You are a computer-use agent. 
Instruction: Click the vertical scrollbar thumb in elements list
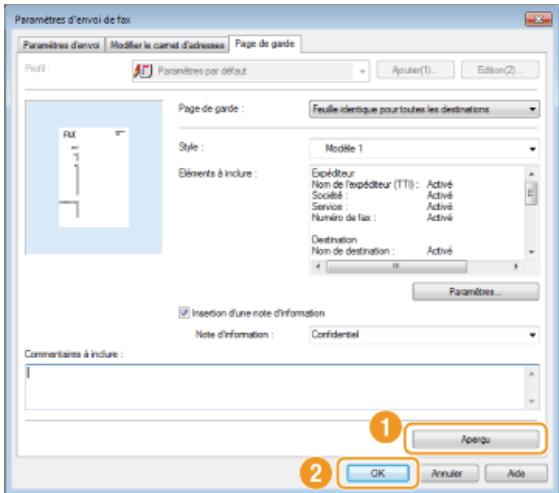[531, 193]
